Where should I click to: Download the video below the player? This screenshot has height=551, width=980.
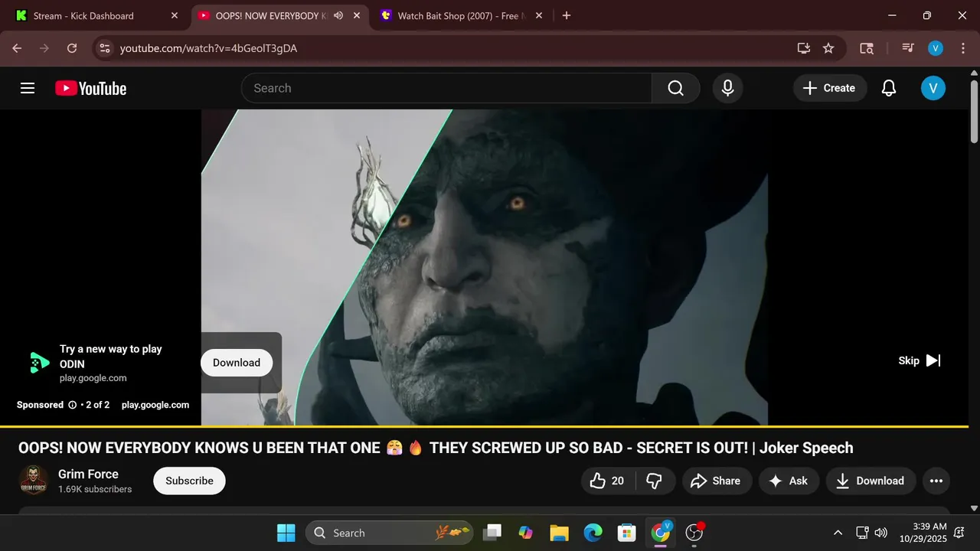point(871,481)
